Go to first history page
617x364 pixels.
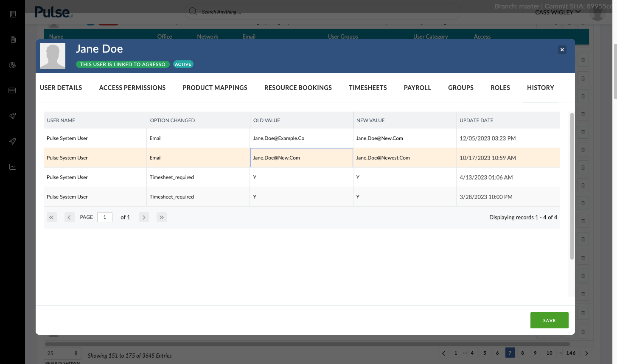[x=51, y=217]
